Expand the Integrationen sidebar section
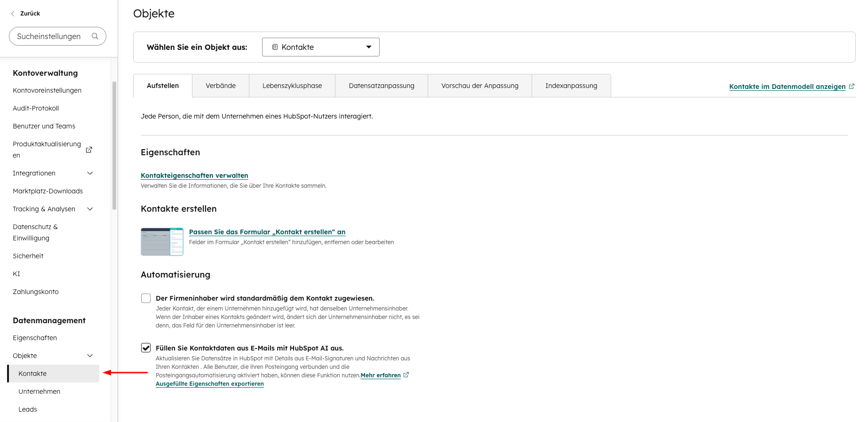 tap(90, 173)
